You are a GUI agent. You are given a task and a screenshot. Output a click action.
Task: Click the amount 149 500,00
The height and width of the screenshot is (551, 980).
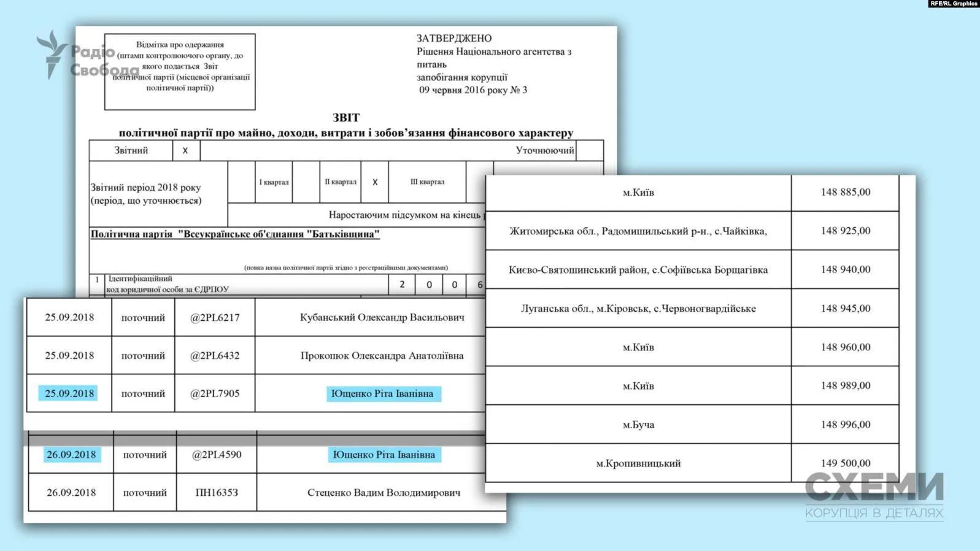[x=845, y=463]
